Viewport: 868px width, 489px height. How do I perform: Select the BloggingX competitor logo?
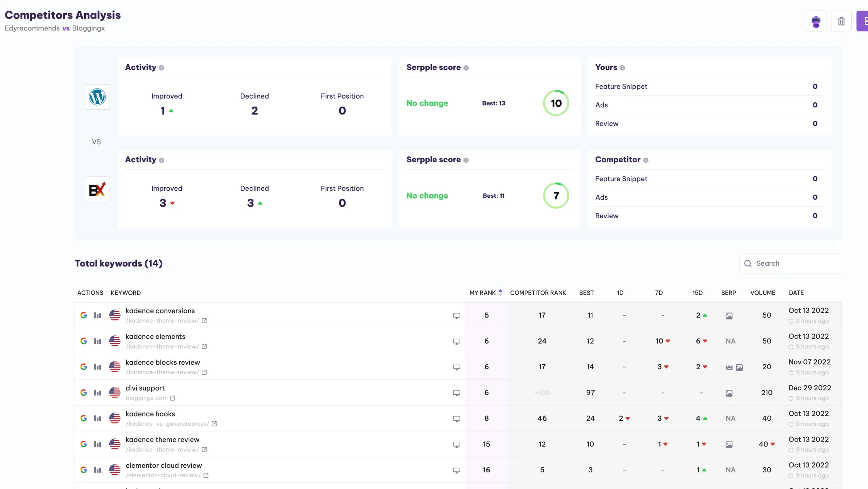click(x=97, y=189)
